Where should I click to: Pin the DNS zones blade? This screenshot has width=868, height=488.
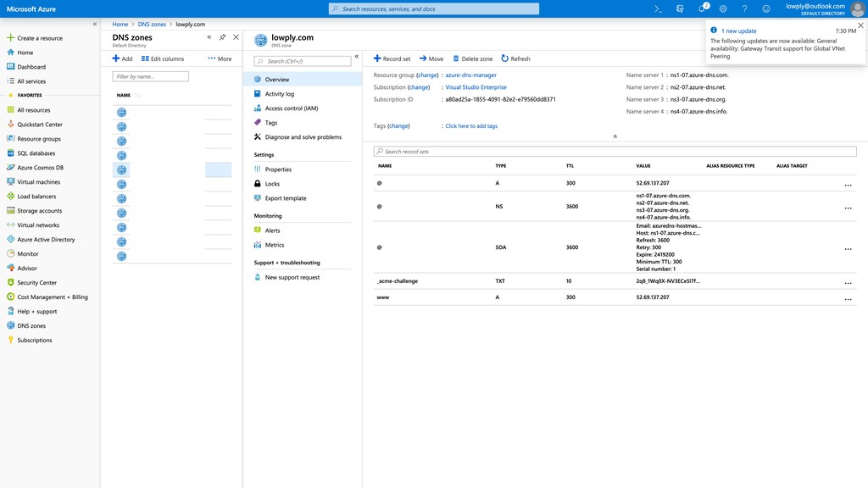coord(223,37)
